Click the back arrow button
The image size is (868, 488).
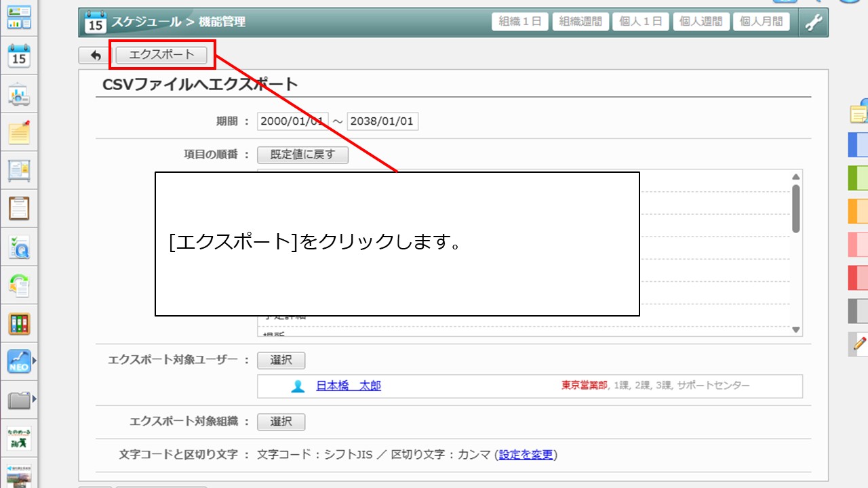pyautogui.click(x=95, y=56)
